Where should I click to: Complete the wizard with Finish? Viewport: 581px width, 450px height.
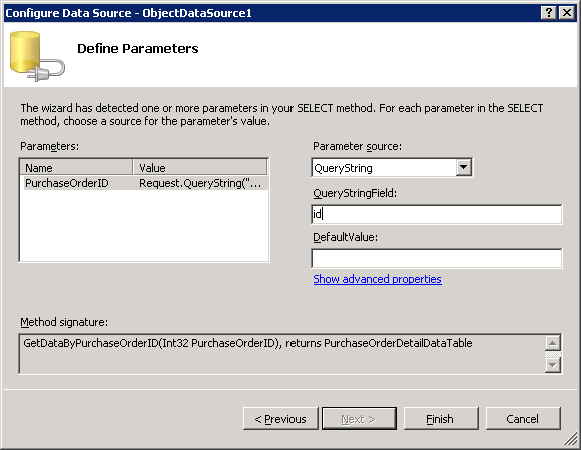[x=441, y=419]
